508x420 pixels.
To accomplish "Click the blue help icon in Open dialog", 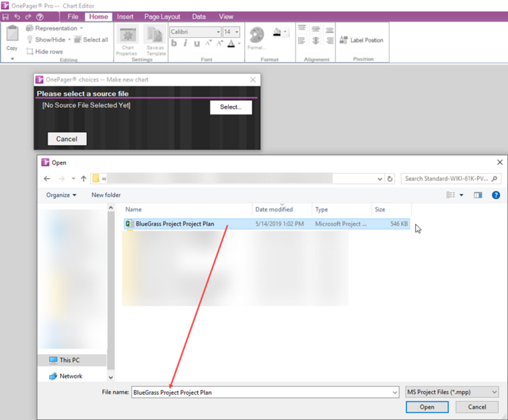I will [495, 195].
